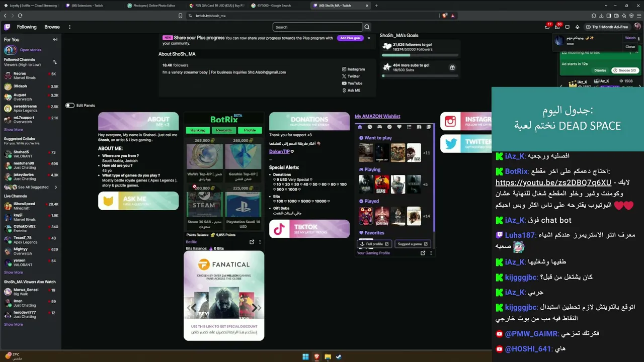Click the Twitch search input field
This screenshot has width=644, height=362.
click(x=317, y=27)
